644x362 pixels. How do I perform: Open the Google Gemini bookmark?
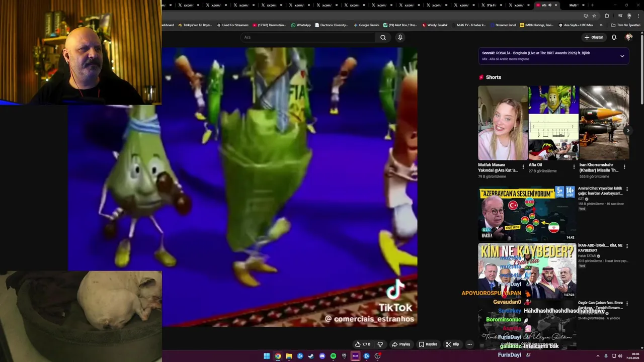pos(366,25)
